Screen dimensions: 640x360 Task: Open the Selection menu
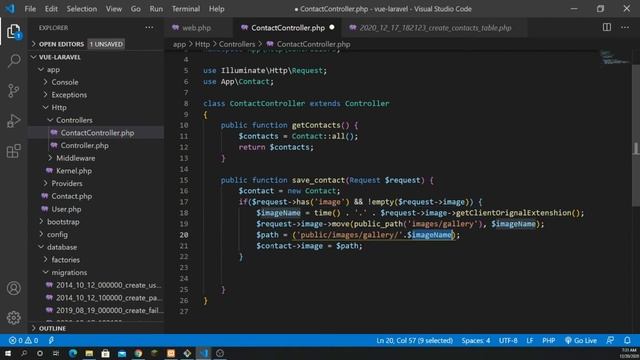[82, 9]
